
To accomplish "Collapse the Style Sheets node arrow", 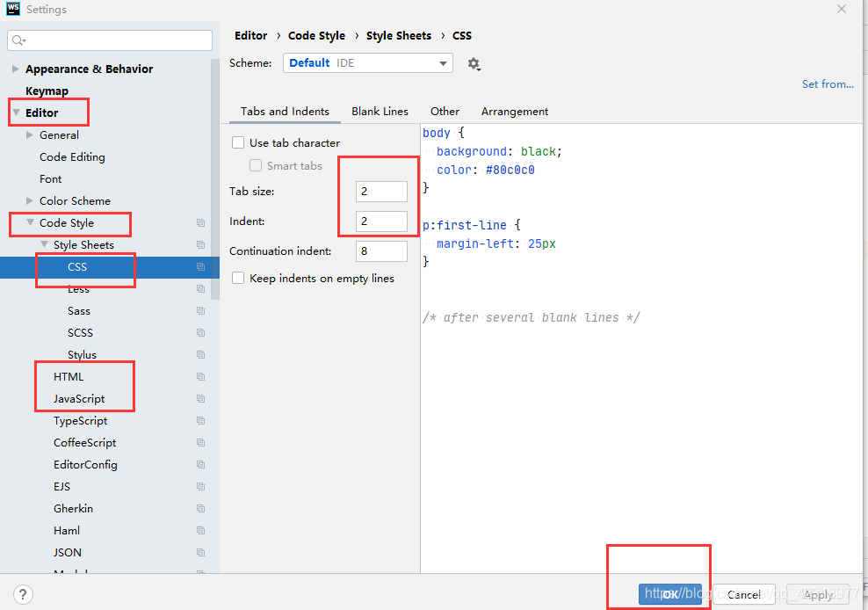I will (x=44, y=244).
